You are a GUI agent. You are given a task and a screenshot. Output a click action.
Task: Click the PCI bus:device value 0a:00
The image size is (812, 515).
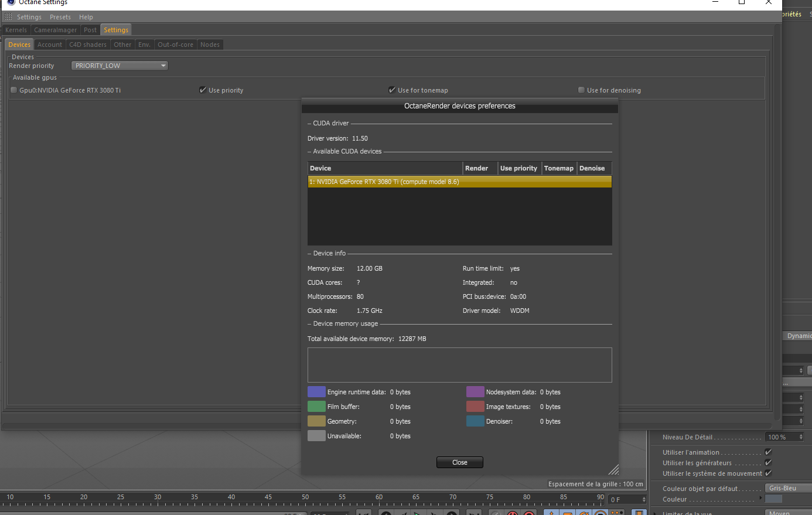point(518,296)
